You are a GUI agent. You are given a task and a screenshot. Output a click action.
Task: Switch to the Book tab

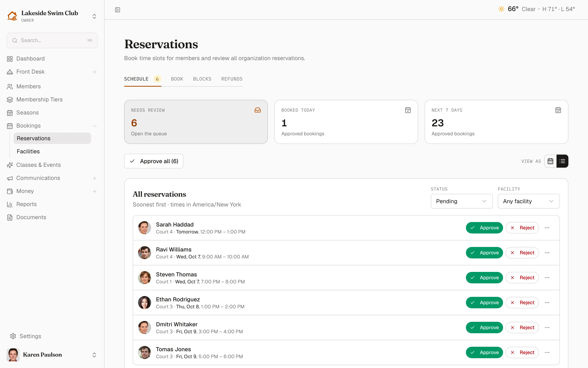point(177,79)
